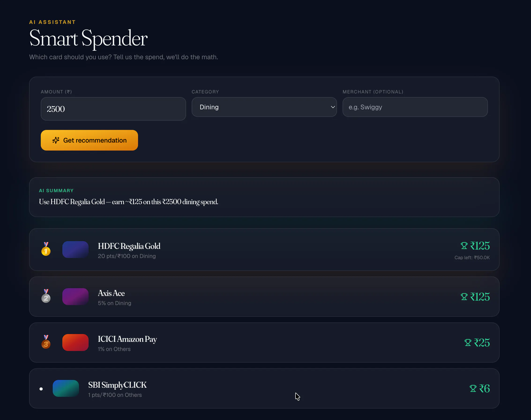Focus the Amount field containing 2500
Screen dimensions: 531x420
113,109
